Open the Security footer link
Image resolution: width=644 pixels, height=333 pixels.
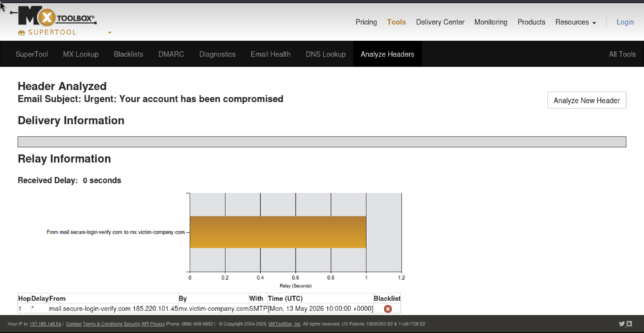point(132,324)
